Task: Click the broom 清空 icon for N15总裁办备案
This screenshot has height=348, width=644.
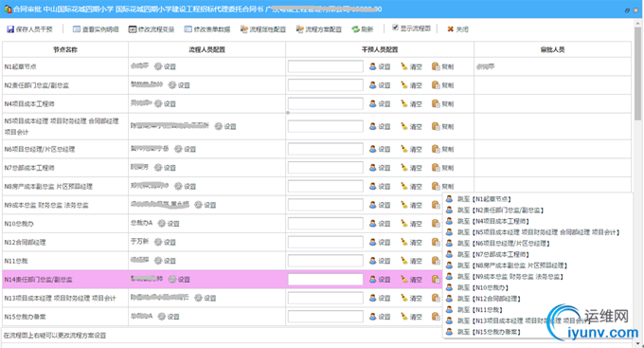Action: [404, 317]
